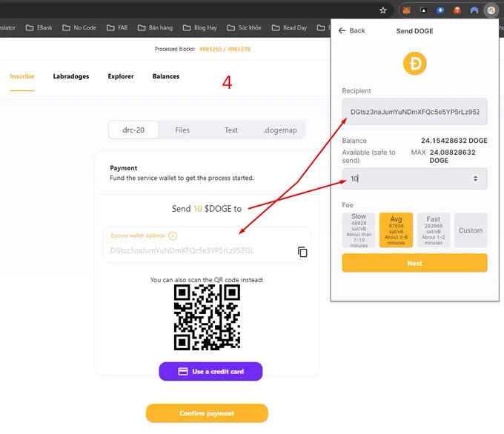This screenshot has width=504, height=434.
Task: Copy the escrow wallet address
Action: coord(302,252)
